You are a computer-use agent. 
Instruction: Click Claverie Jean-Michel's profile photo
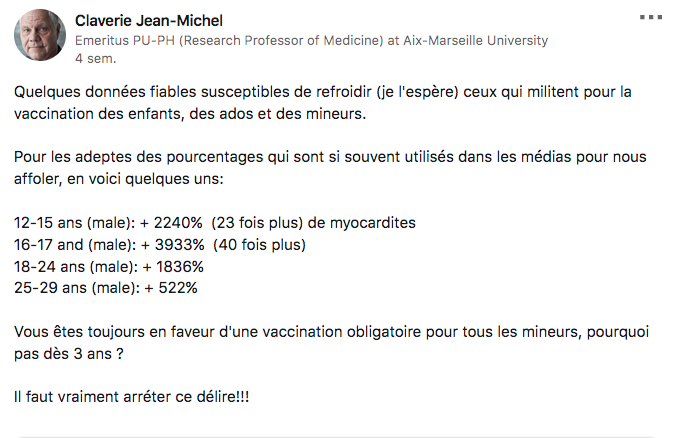point(40,35)
